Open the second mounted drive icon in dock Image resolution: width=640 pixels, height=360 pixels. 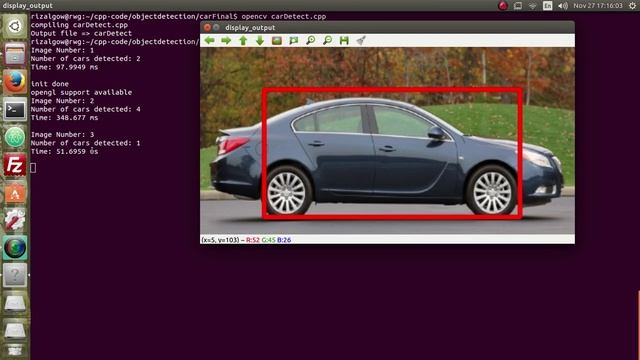[15, 331]
